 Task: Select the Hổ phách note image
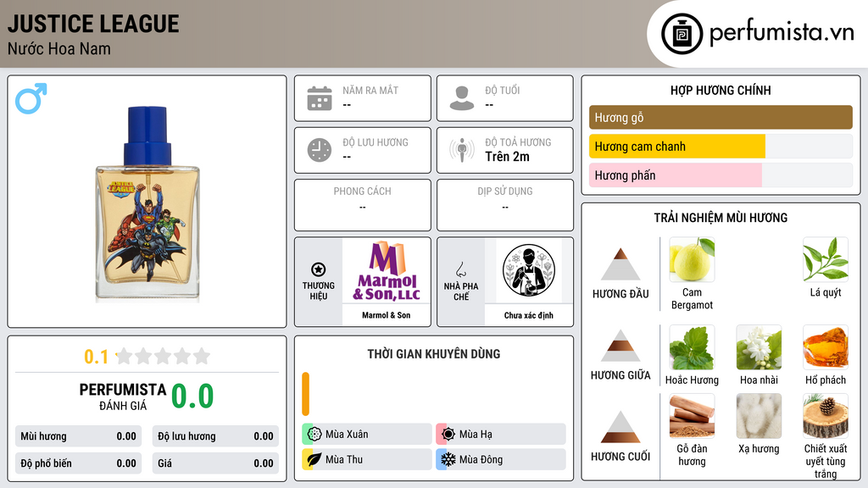tap(826, 347)
